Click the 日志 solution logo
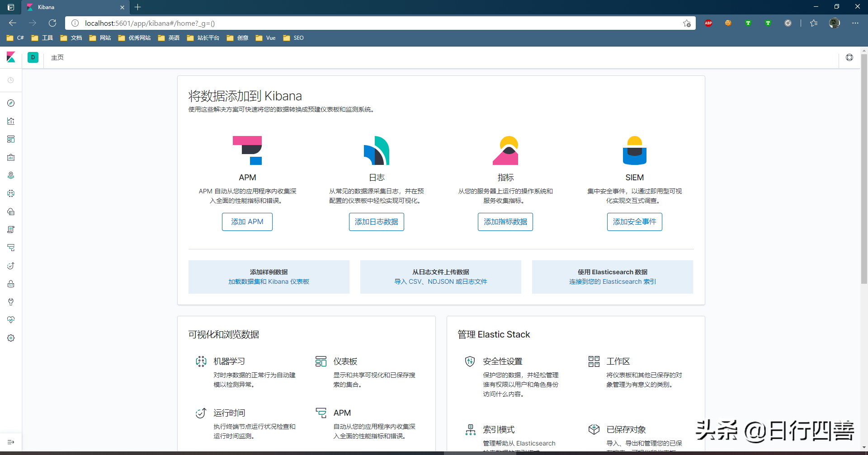868x455 pixels. click(377, 150)
